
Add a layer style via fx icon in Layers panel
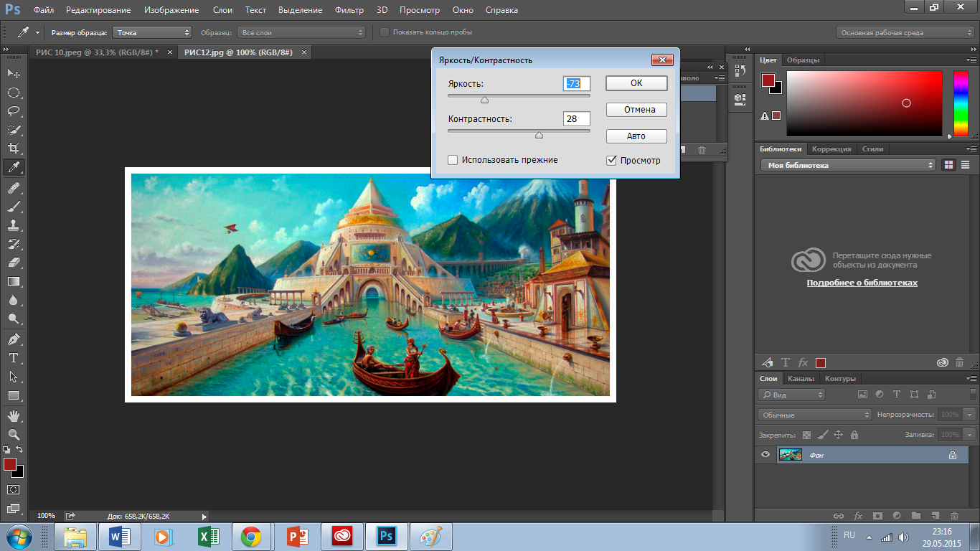tap(857, 516)
